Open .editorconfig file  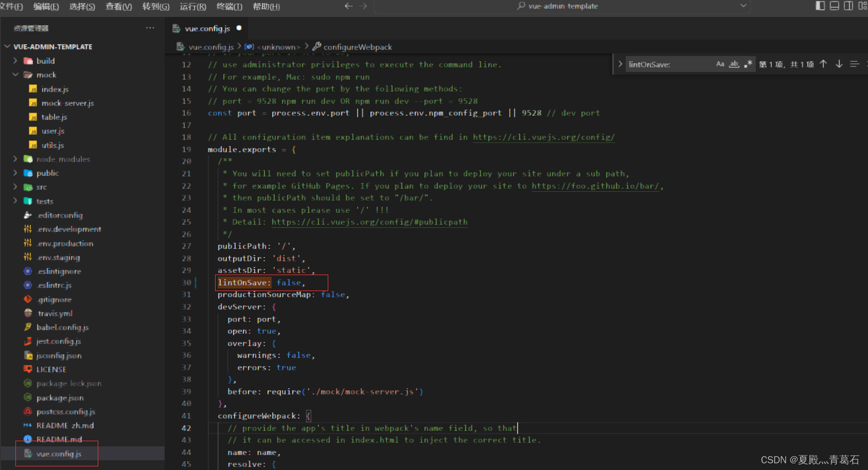click(x=59, y=215)
